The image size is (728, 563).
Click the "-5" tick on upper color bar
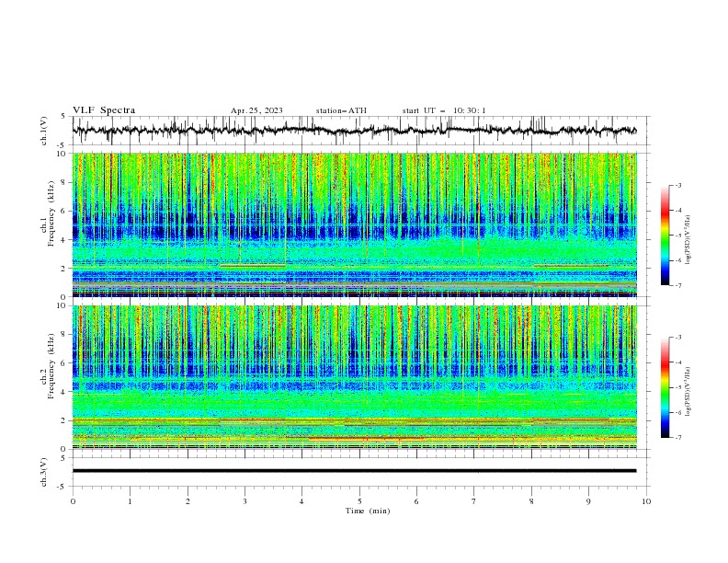coord(677,236)
